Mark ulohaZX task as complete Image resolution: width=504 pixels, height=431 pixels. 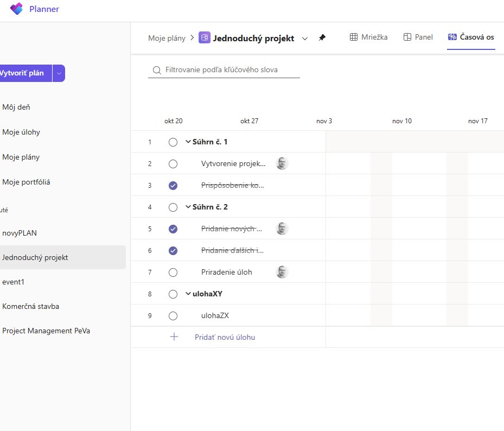tap(173, 316)
